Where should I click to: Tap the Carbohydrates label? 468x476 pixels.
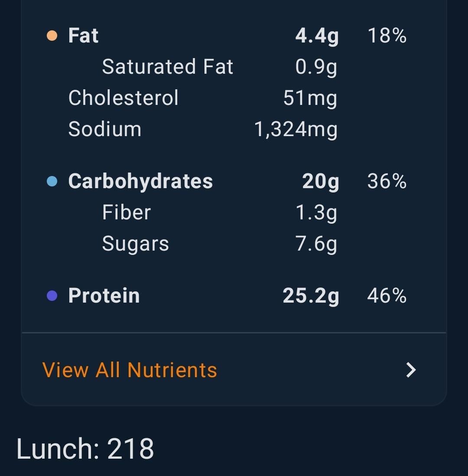coord(140,181)
